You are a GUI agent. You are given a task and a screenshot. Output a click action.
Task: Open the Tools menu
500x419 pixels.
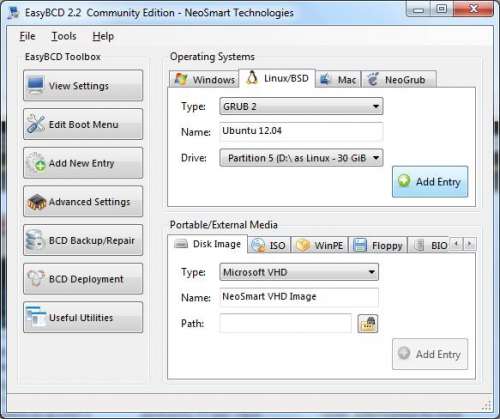pos(64,36)
